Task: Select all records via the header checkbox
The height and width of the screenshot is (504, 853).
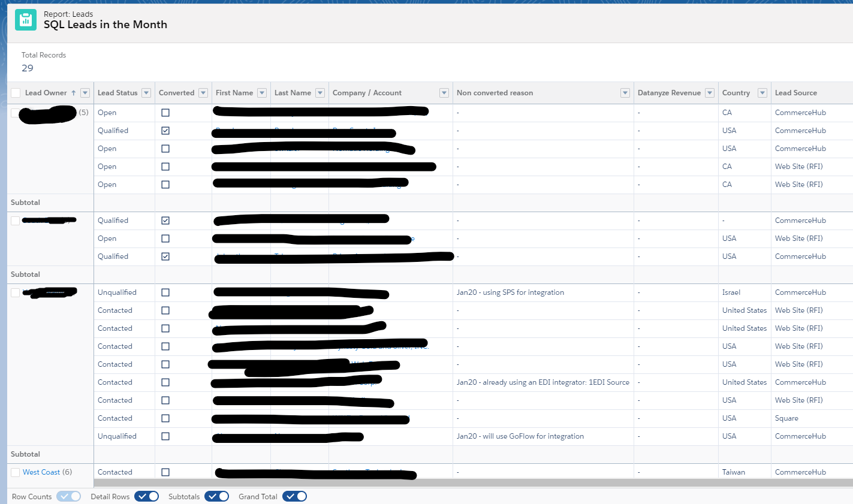Action: click(x=15, y=92)
